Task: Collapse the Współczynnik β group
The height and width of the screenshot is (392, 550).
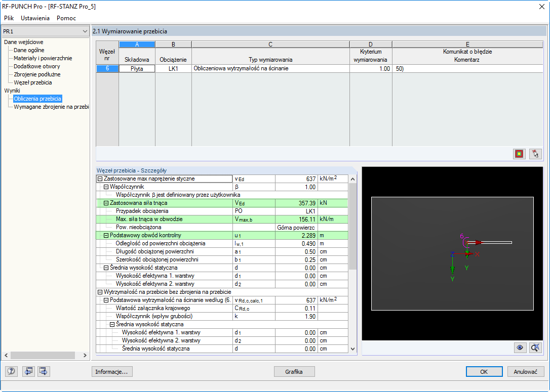Action: (x=106, y=187)
